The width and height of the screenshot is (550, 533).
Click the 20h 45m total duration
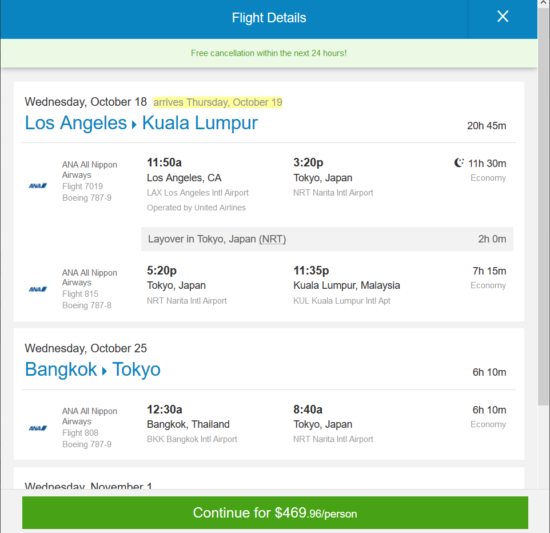(487, 126)
